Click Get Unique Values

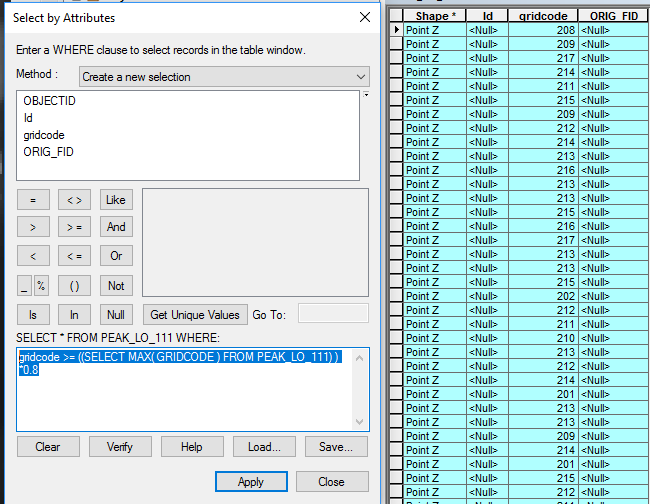(x=195, y=315)
